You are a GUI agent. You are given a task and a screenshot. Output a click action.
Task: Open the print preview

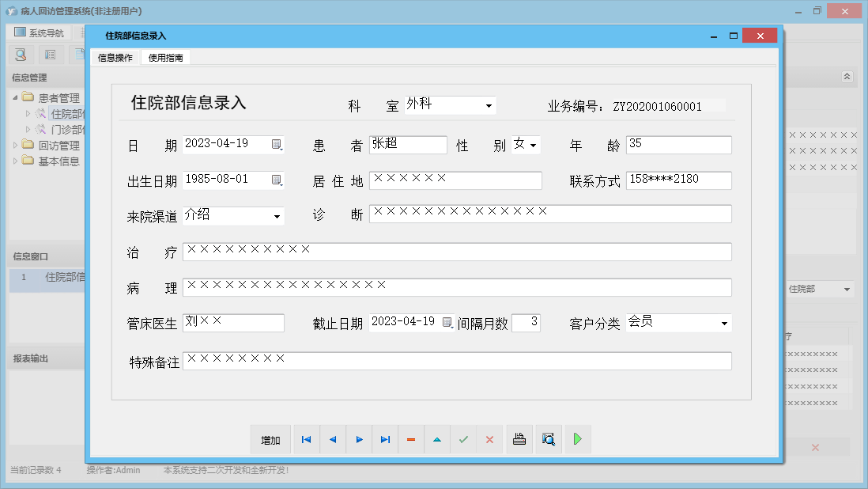(549, 439)
